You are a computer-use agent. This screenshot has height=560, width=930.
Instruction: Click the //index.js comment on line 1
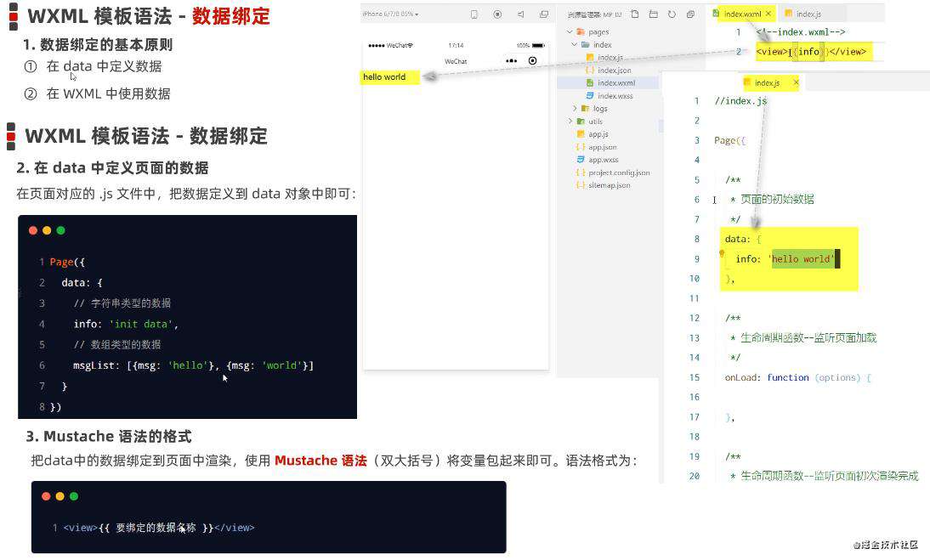(740, 101)
